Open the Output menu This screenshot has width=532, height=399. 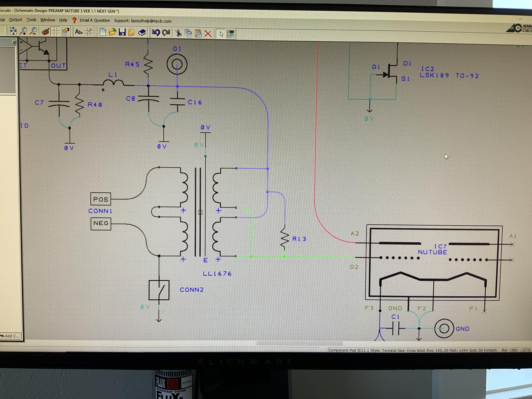click(x=15, y=20)
